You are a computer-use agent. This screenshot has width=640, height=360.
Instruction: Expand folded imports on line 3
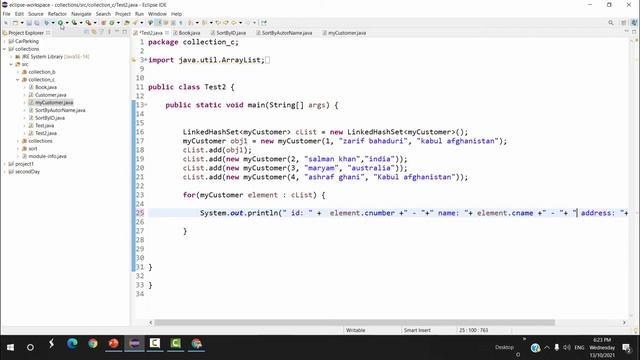coord(146,60)
